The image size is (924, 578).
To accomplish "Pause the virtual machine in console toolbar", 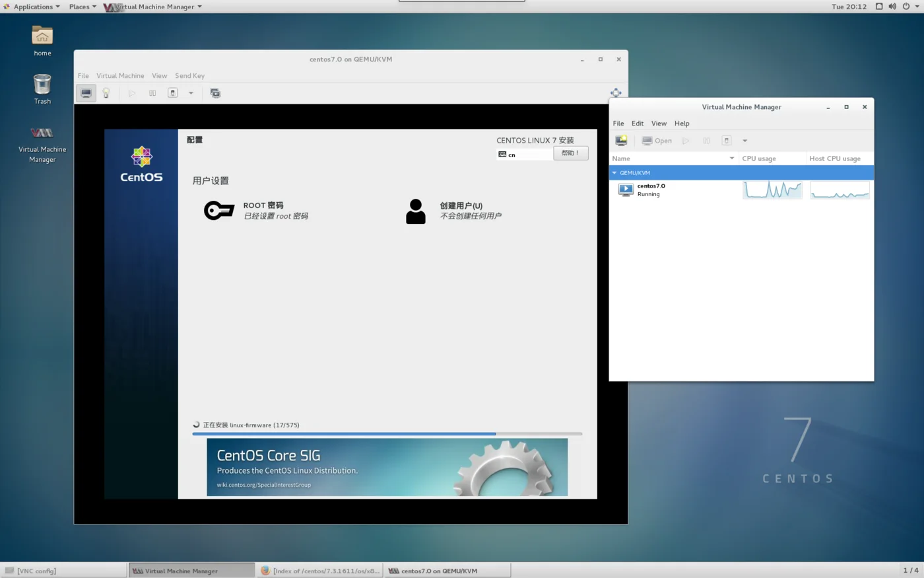I will pyautogui.click(x=152, y=93).
